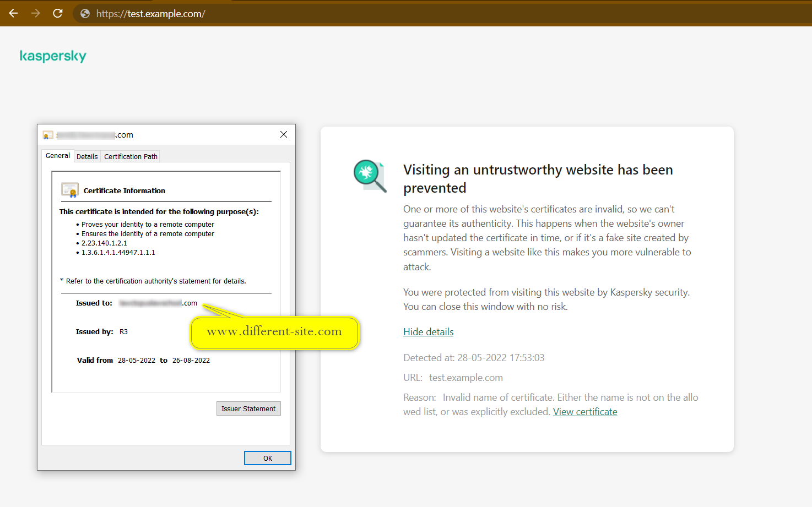
Task: Click the yellow www.different-site.com callout
Action: click(274, 332)
